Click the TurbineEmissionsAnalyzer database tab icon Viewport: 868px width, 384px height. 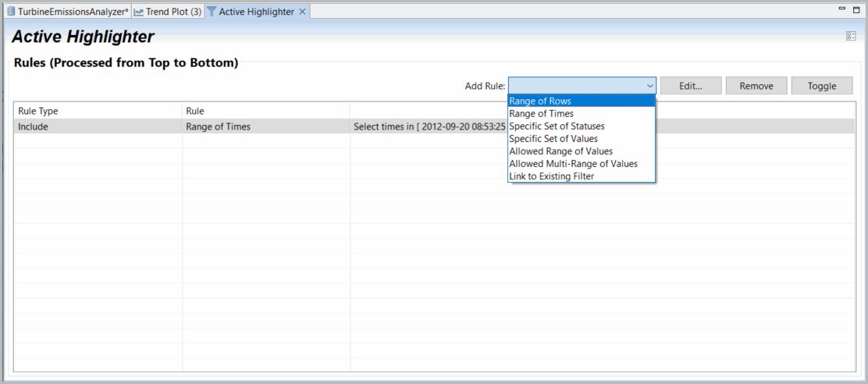coord(11,12)
